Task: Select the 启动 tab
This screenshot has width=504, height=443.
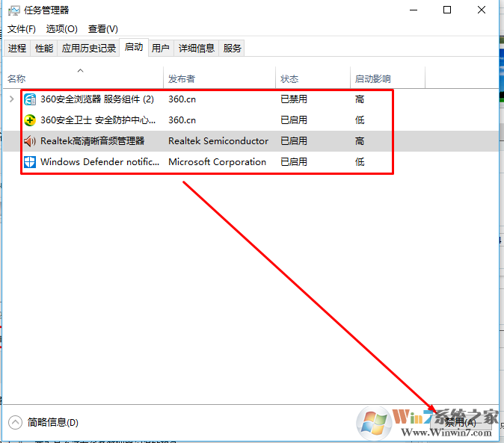Action: tap(134, 47)
